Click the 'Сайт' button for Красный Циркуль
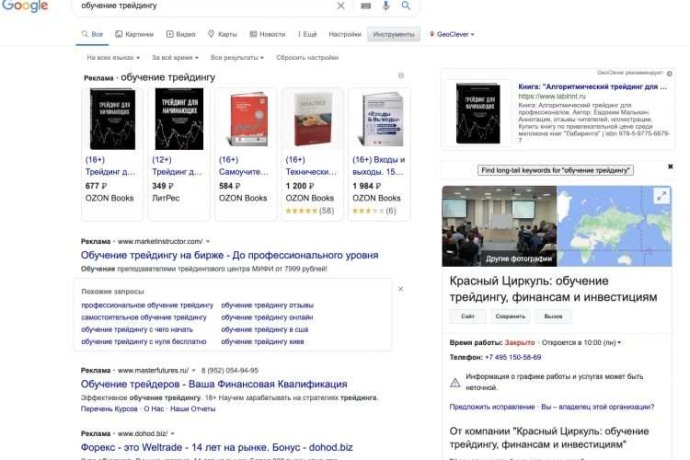The height and width of the screenshot is (460, 690). coord(467,316)
